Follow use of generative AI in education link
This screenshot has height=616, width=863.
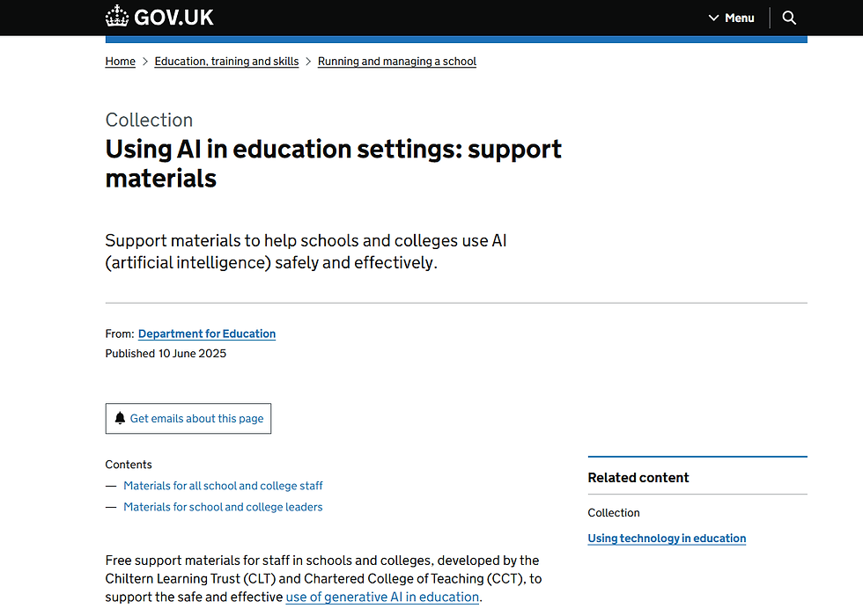coord(382,597)
